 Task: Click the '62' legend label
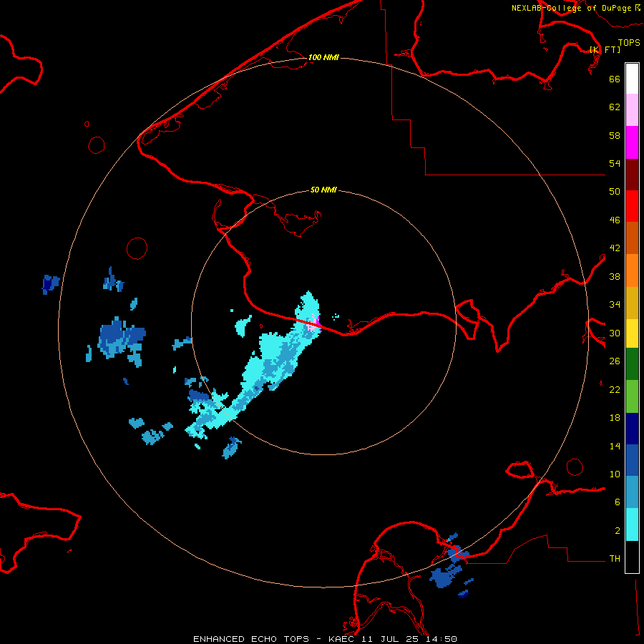[x=615, y=107]
